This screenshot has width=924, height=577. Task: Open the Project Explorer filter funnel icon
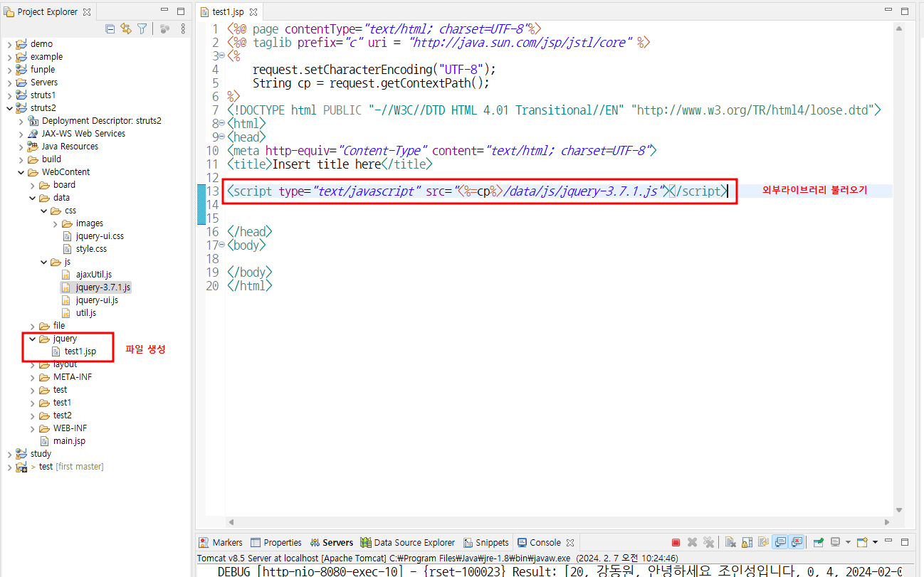(142, 28)
